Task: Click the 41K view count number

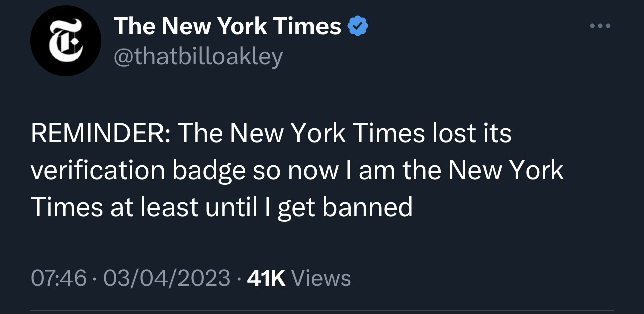Action: pyautogui.click(x=266, y=277)
